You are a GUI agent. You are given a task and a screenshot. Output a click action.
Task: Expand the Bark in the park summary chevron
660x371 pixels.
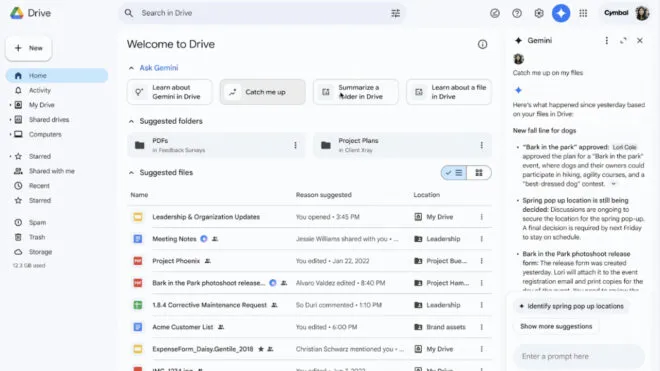(613, 184)
